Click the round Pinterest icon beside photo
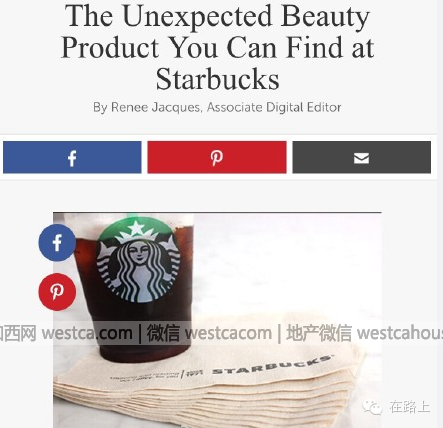Image resolution: width=443 pixels, height=428 pixels. [57, 292]
